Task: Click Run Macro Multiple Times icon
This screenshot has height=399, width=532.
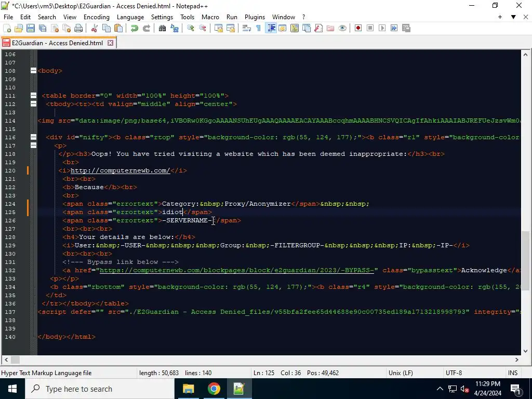Action: (394, 28)
